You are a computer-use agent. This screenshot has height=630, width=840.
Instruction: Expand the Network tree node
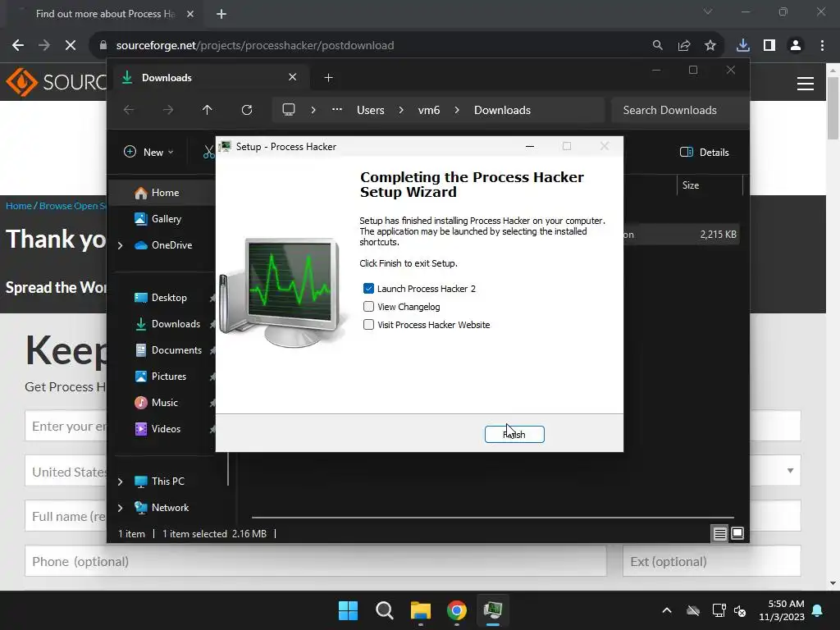120,508
